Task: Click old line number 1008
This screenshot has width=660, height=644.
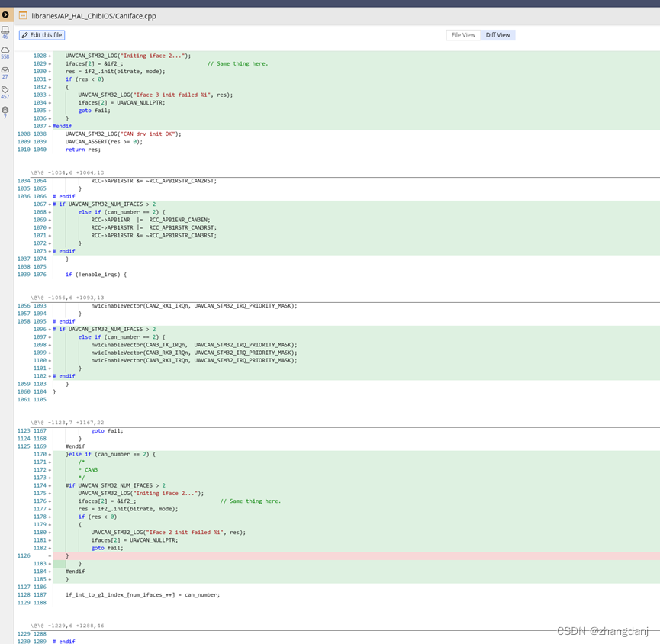Action: (24, 134)
